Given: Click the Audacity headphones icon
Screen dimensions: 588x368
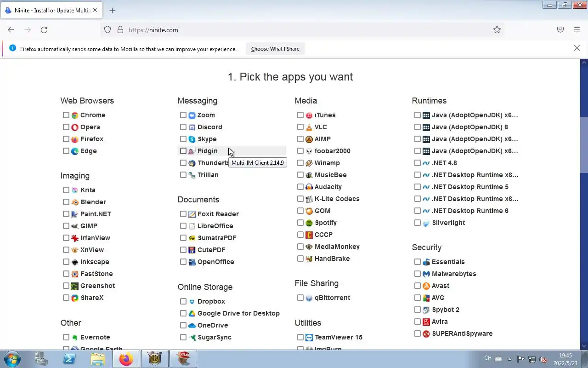Looking at the screenshot, I should (309, 187).
